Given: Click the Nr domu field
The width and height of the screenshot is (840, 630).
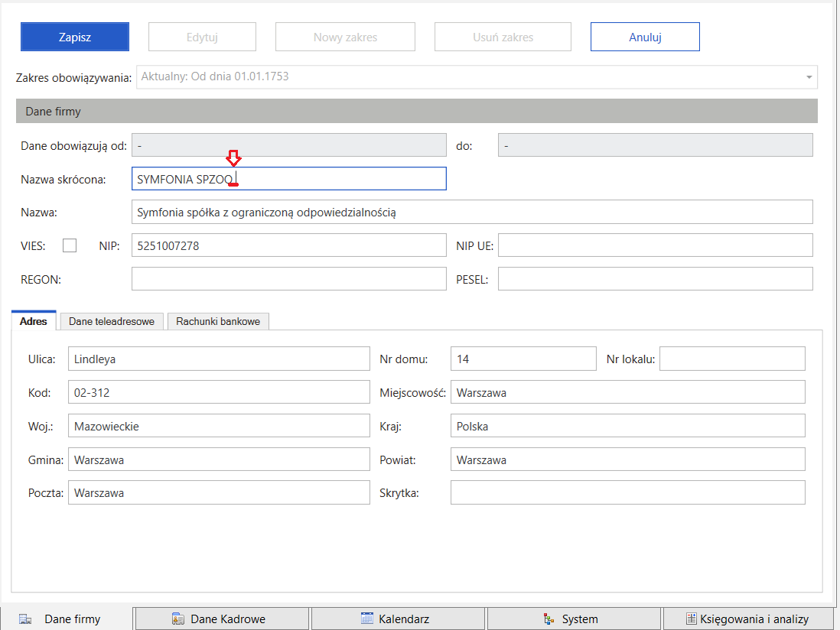Looking at the screenshot, I should coord(523,359).
